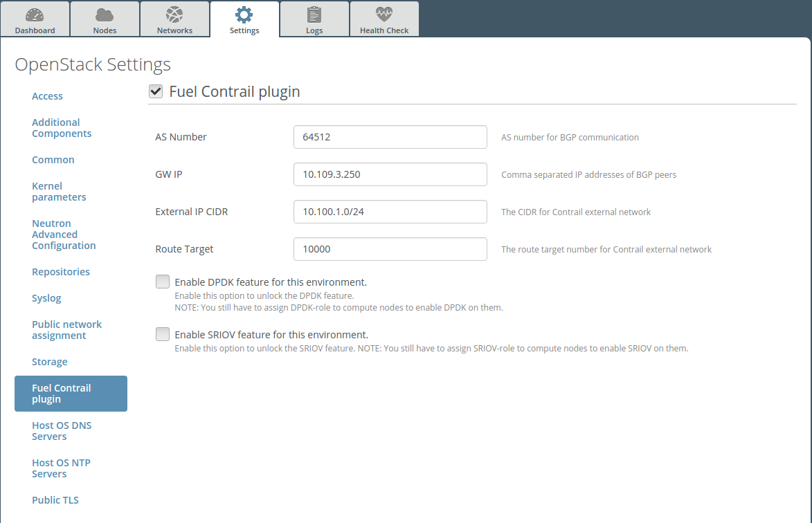
Task: Click the 'AS Number' field label
Action: (x=181, y=137)
